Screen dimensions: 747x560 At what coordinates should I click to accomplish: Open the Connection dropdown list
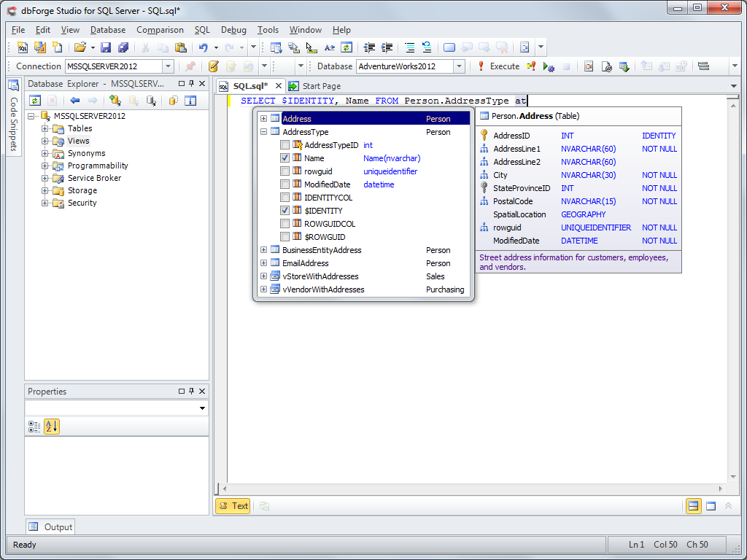168,66
